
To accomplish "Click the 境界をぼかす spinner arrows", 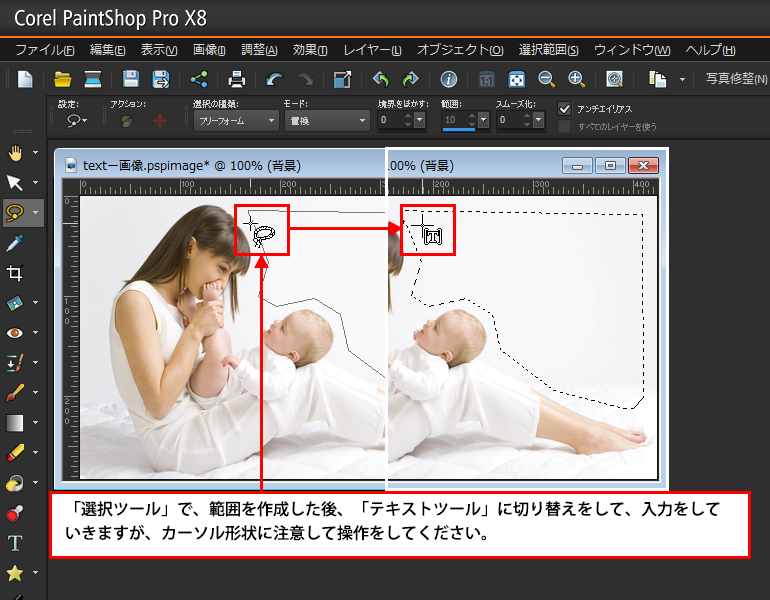I will (x=408, y=120).
